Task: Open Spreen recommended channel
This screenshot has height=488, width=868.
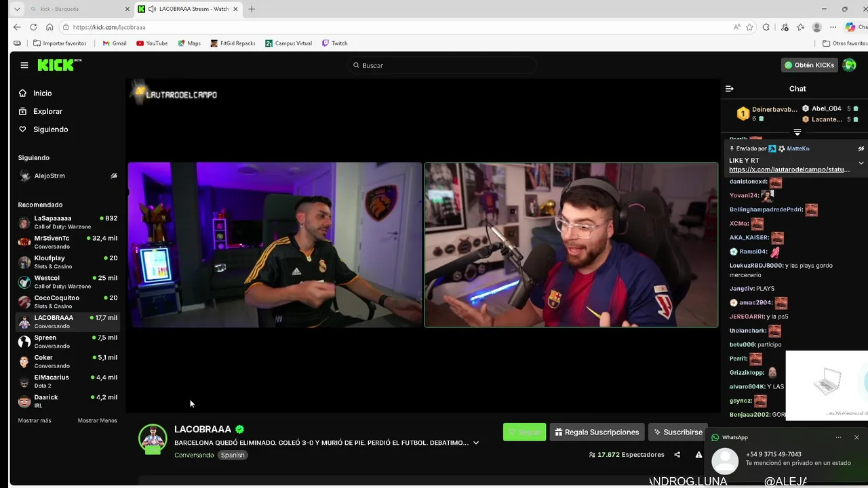Action: (68, 342)
